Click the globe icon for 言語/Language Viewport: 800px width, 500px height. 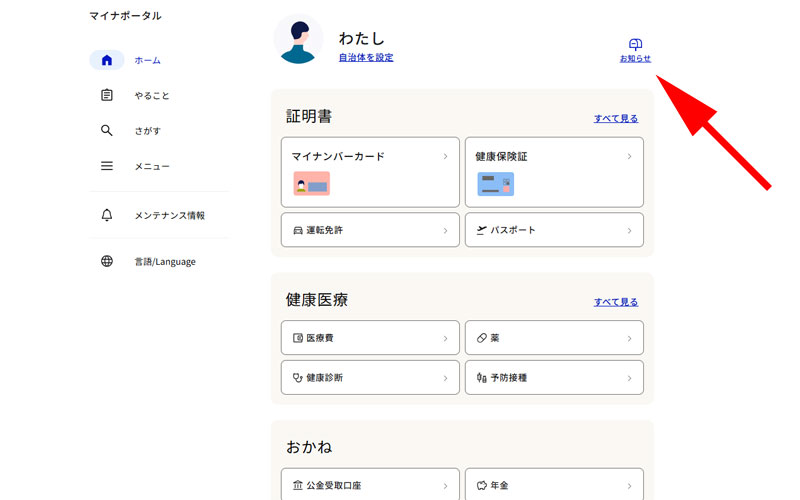(107, 261)
